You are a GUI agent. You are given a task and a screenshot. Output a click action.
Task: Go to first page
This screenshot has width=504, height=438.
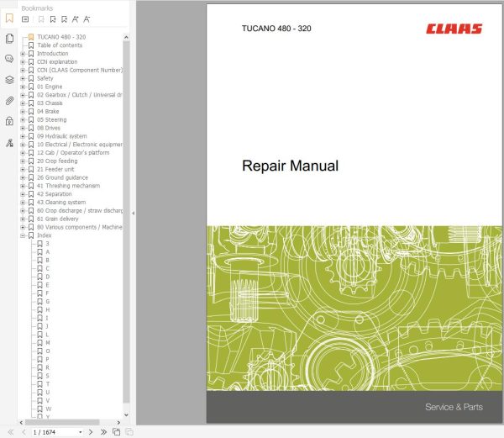tap(11, 432)
